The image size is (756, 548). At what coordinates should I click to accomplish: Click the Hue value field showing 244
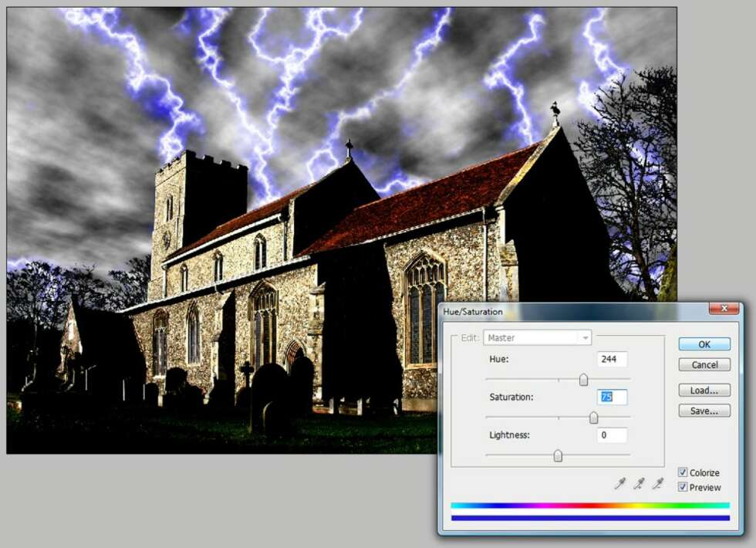(612, 360)
